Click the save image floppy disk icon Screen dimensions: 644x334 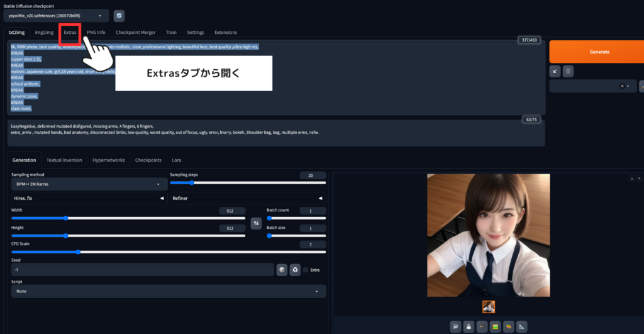tap(468, 326)
